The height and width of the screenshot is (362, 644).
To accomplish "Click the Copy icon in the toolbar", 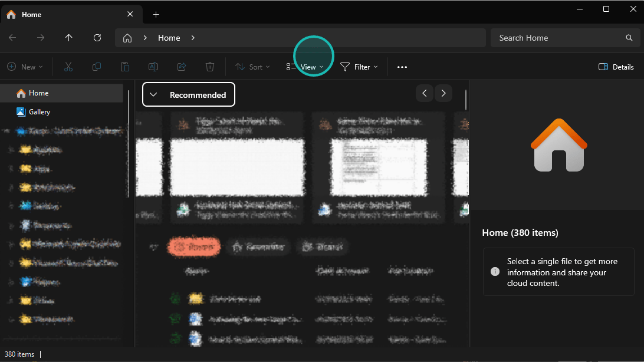I will pos(97,67).
